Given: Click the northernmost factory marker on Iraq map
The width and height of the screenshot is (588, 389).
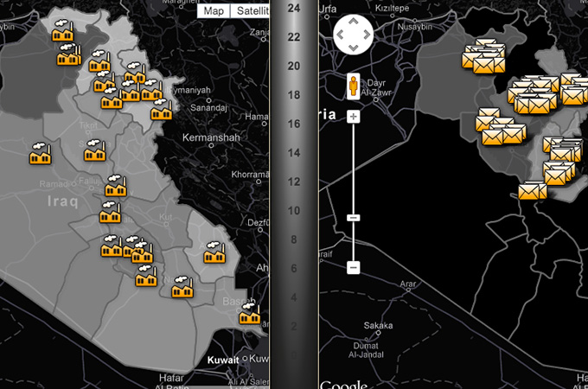Looking at the screenshot, I should click(62, 33).
